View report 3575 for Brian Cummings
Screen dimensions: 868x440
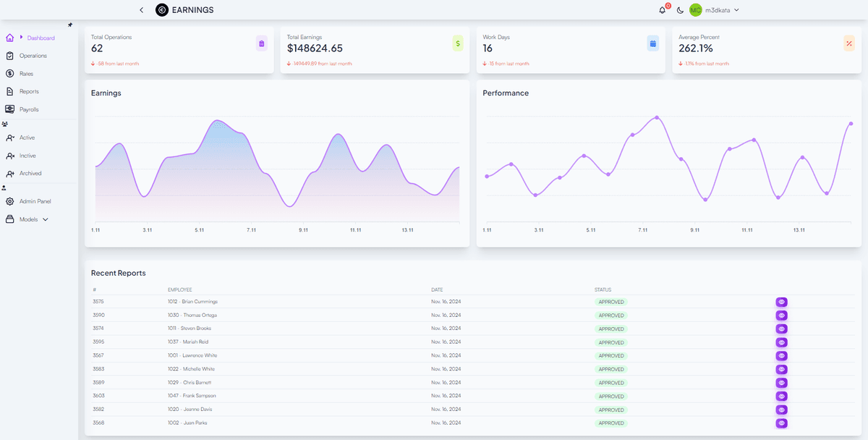(x=781, y=302)
